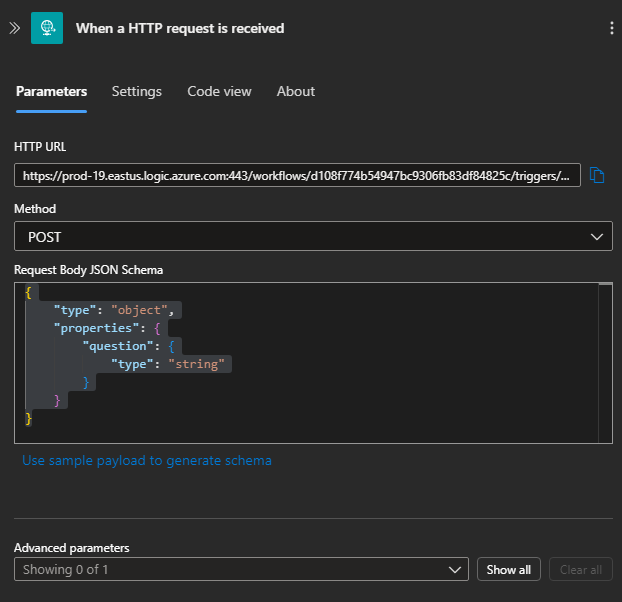Image resolution: width=622 pixels, height=602 pixels.
Task: Click the title When a HTTP request is received
Action: (x=180, y=28)
